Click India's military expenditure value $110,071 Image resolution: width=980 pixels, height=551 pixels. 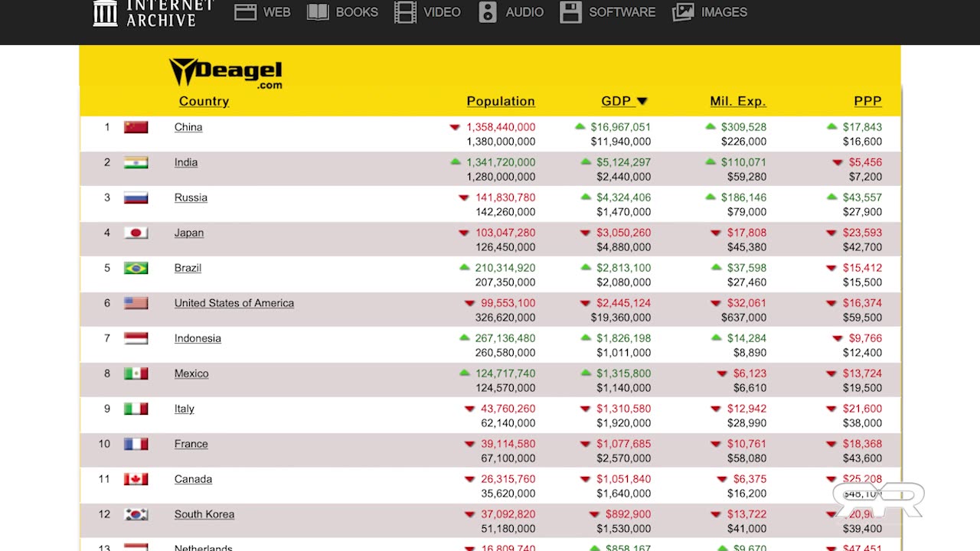point(743,162)
